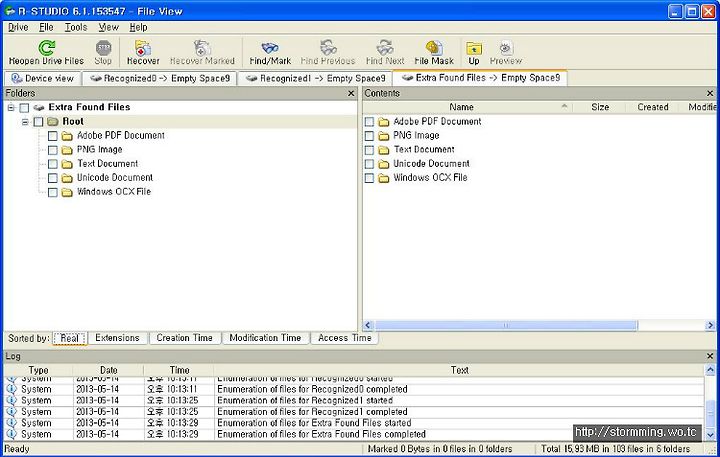
Task: Switch to Recognized0 -> Empty Space9 tab
Action: click(x=160, y=79)
